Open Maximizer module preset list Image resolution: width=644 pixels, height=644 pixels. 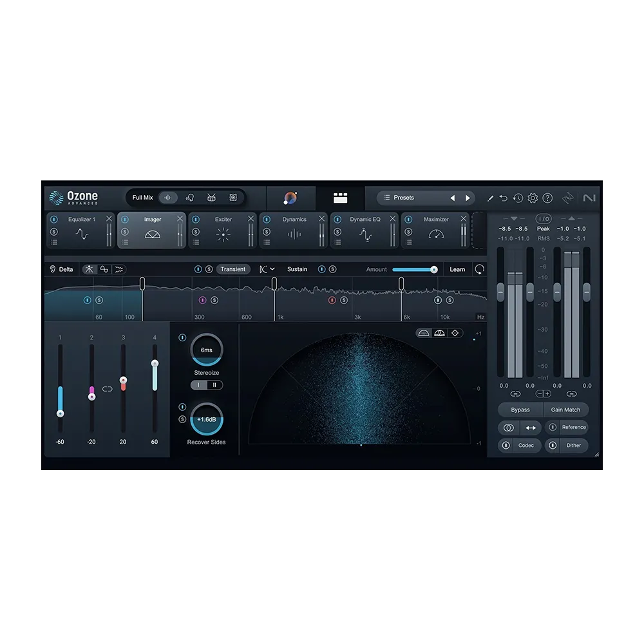(x=408, y=243)
